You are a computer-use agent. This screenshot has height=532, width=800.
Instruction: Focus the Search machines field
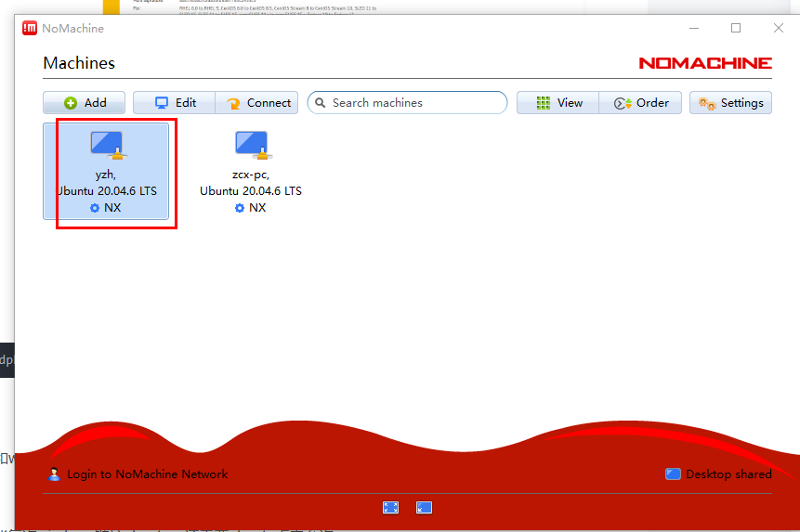pyautogui.click(x=407, y=103)
